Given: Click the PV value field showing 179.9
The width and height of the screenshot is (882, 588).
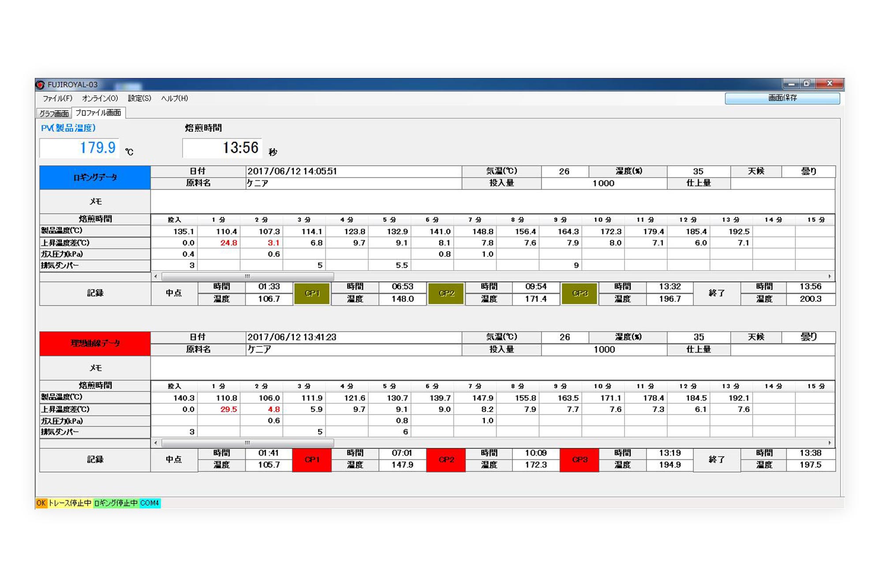Looking at the screenshot, I should click(x=79, y=148).
